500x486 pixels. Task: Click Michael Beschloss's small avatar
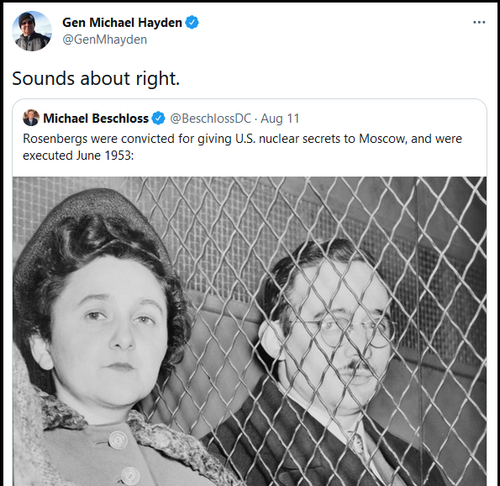click(31, 118)
